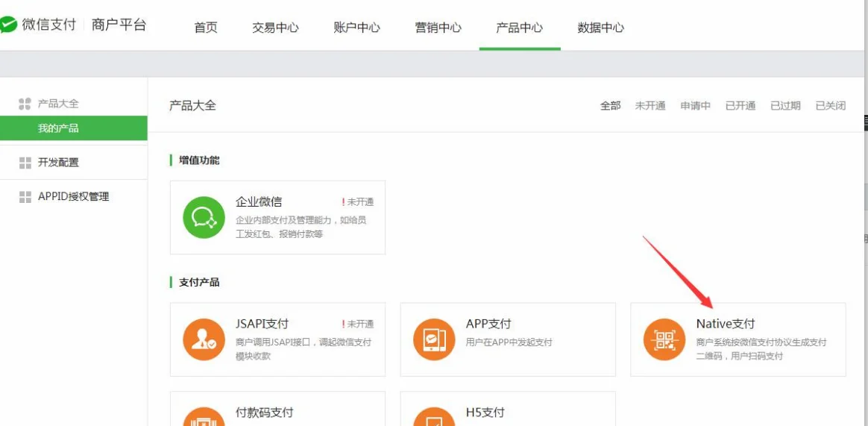Click the Native支付 description text
The image size is (868, 426).
[x=761, y=349]
